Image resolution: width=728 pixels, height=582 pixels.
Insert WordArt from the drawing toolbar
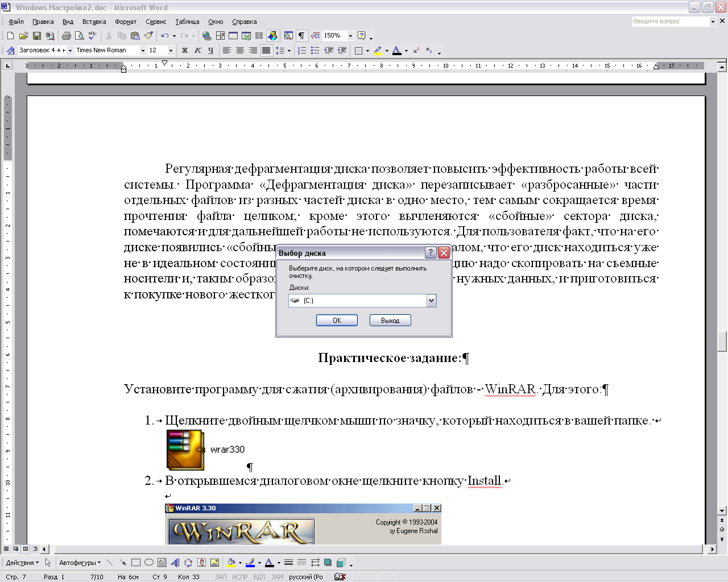pyautogui.click(x=175, y=563)
